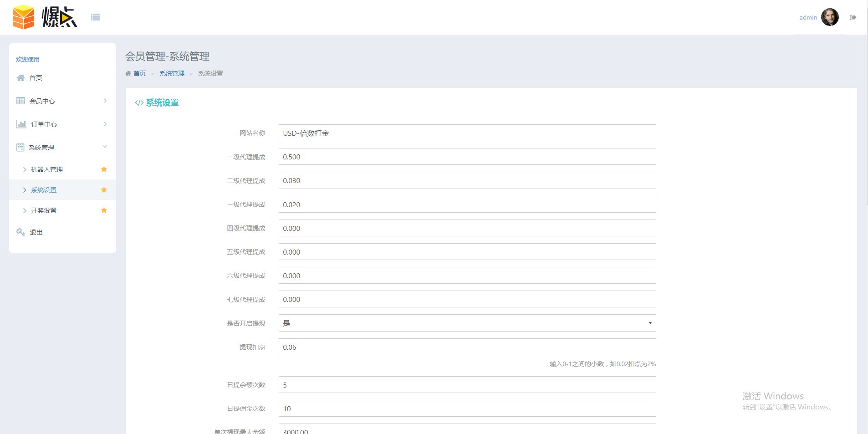Focus the 日提佣金次数 input field
The width and height of the screenshot is (868, 434).
(467, 408)
